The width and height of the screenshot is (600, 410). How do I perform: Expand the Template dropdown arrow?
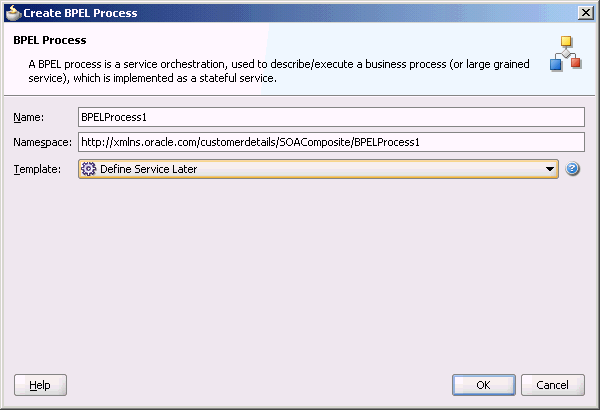click(x=550, y=169)
